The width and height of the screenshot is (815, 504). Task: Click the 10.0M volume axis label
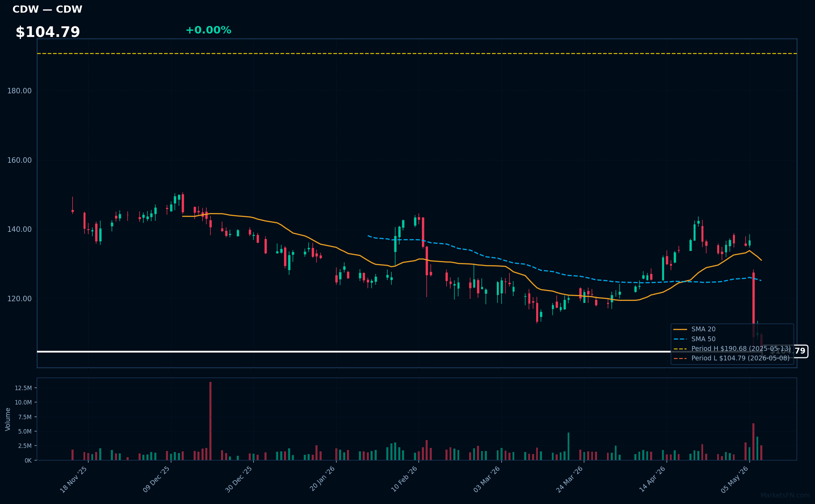(x=23, y=402)
